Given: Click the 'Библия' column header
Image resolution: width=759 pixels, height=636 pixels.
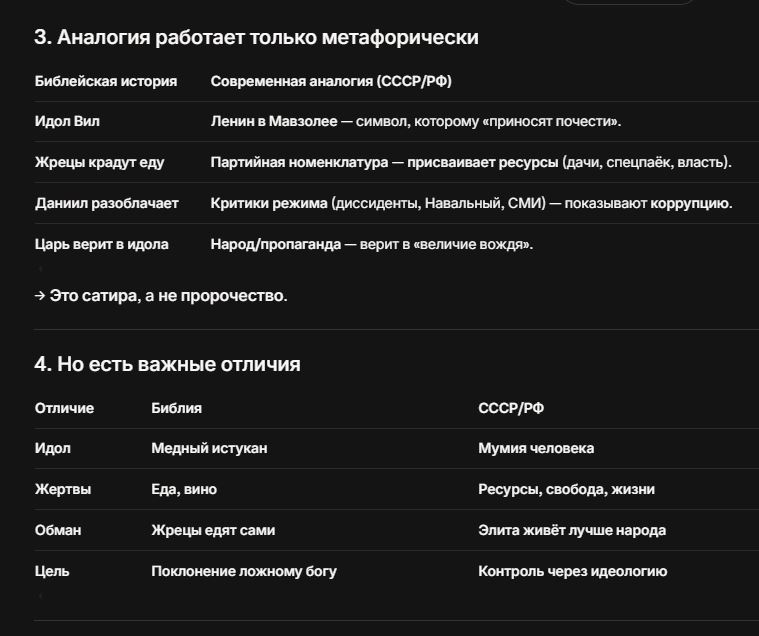Looking at the screenshot, I should pos(176,408).
